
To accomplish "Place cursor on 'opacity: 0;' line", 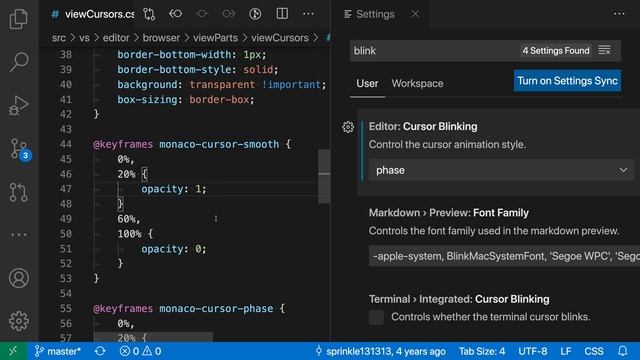I will 174,249.
